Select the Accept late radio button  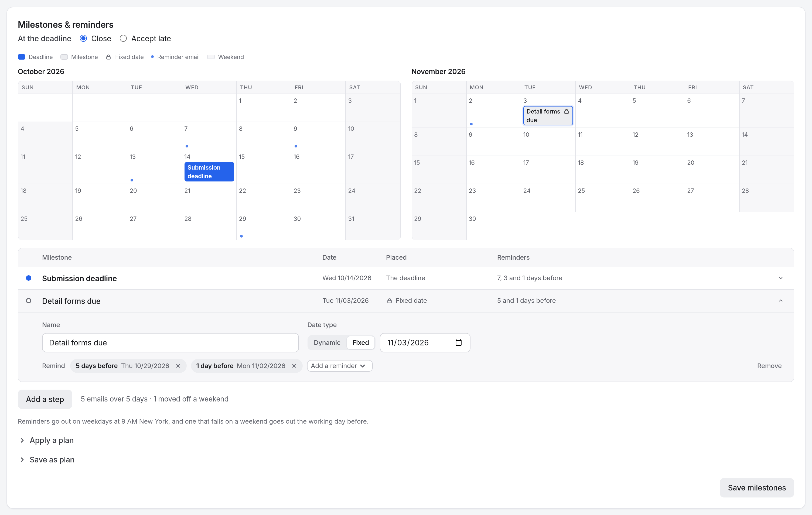[x=123, y=38]
